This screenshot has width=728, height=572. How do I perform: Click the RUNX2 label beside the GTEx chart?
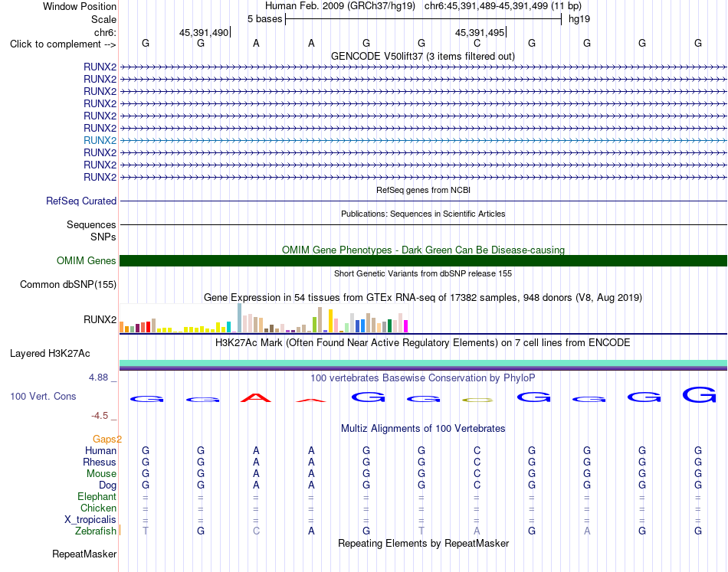[100, 319]
